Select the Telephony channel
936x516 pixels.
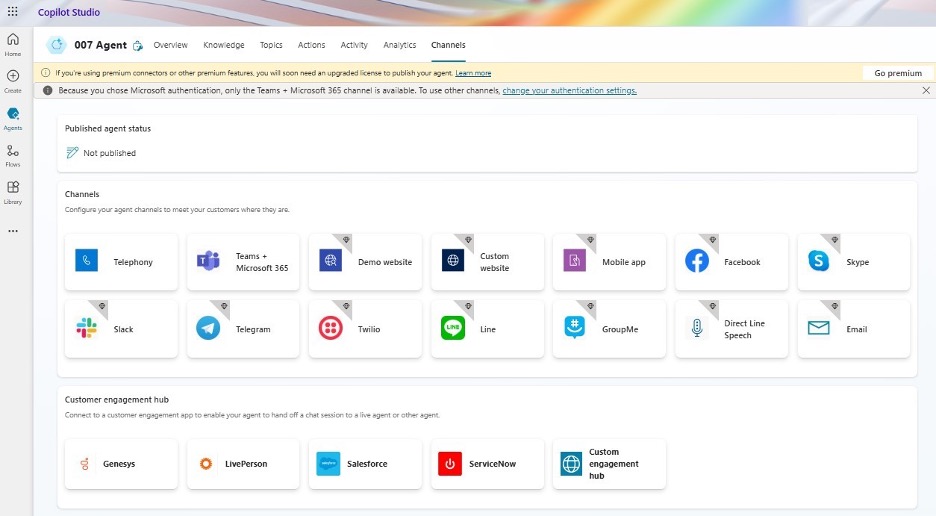(x=121, y=262)
